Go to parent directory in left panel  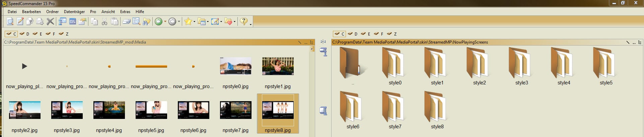point(305,43)
